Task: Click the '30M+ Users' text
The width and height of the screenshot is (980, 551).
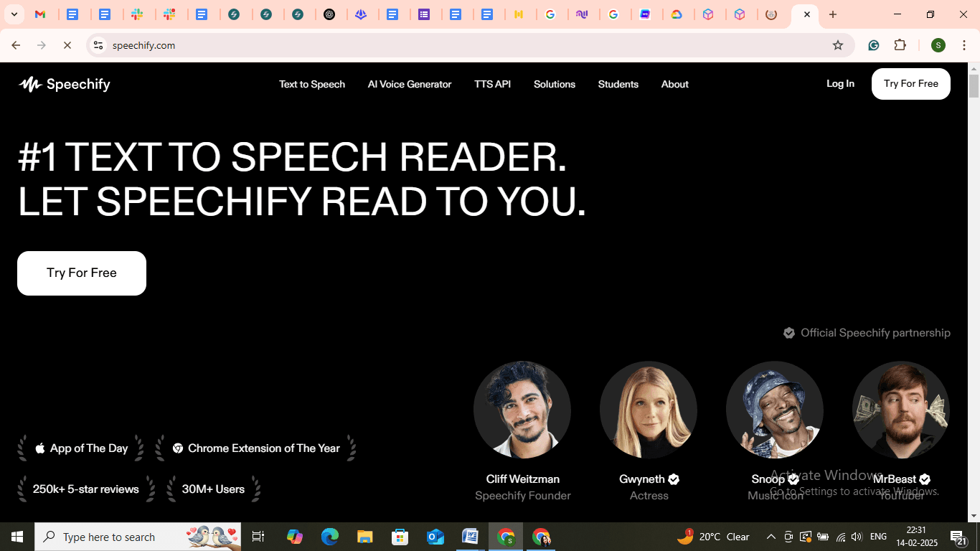Action: [x=213, y=489]
